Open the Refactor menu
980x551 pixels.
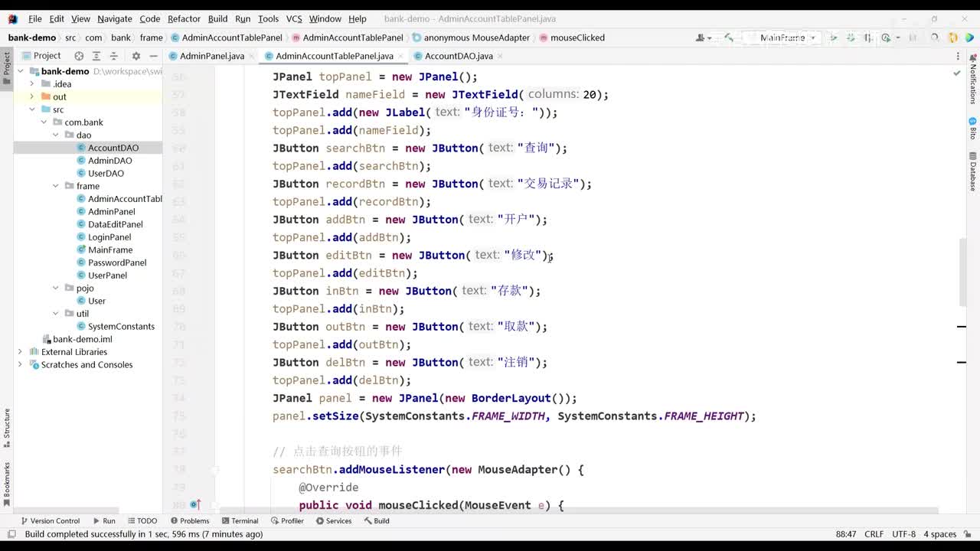pyautogui.click(x=184, y=18)
